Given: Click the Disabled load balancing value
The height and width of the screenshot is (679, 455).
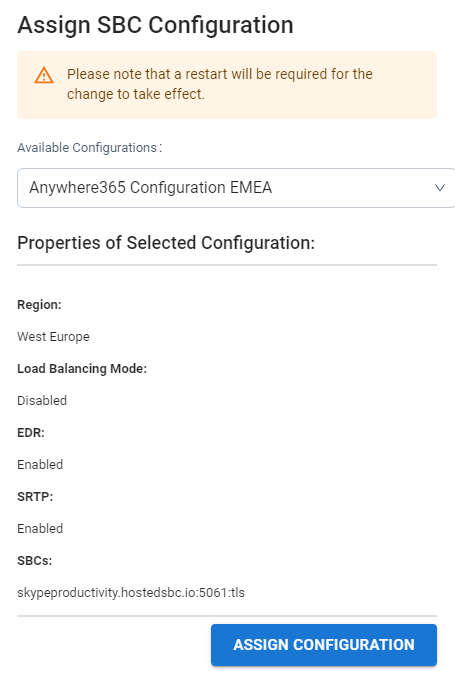Looking at the screenshot, I should [x=42, y=401].
